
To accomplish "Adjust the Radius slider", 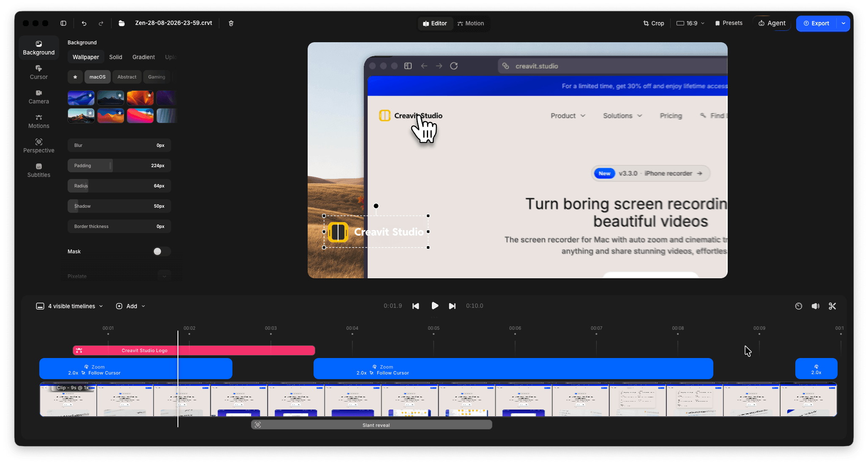I will [x=119, y=186].
